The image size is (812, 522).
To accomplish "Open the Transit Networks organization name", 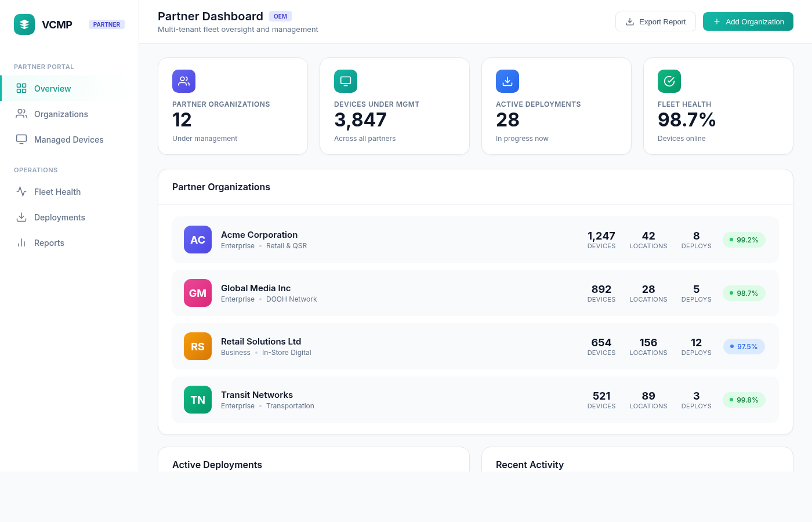I will (257, 395).
